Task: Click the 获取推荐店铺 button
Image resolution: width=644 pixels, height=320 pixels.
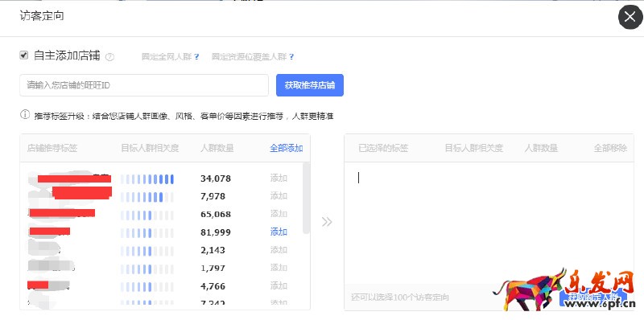Action: (310, 85)
